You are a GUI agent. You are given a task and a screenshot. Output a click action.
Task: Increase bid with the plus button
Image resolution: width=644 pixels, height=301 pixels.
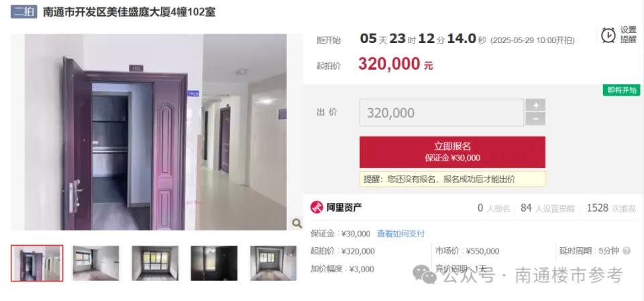tap(535, 105)
